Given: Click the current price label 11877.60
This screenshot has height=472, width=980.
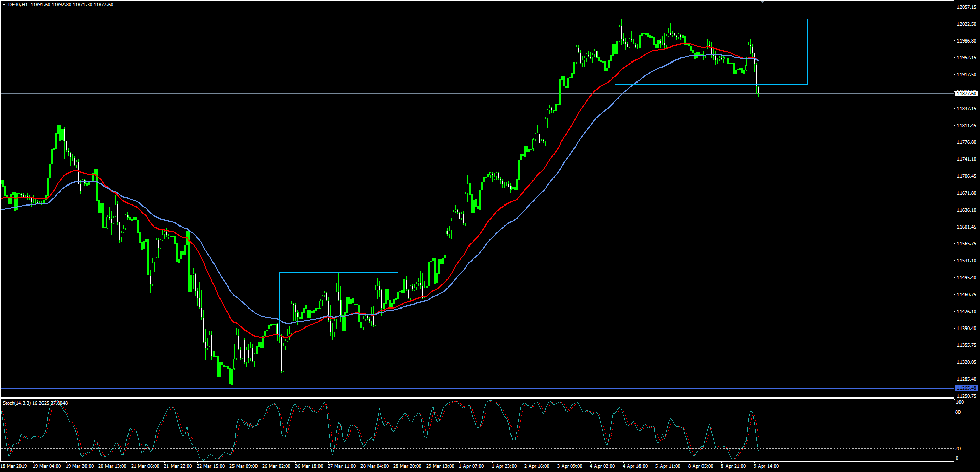Looking at the screenshot, I should pyautogui.click(x=966, y=93).
